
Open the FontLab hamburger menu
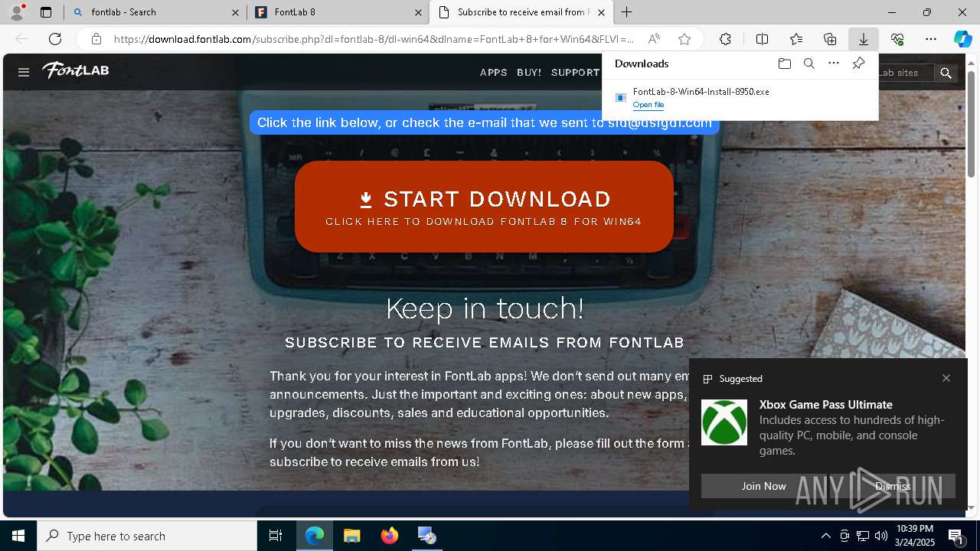24,72
